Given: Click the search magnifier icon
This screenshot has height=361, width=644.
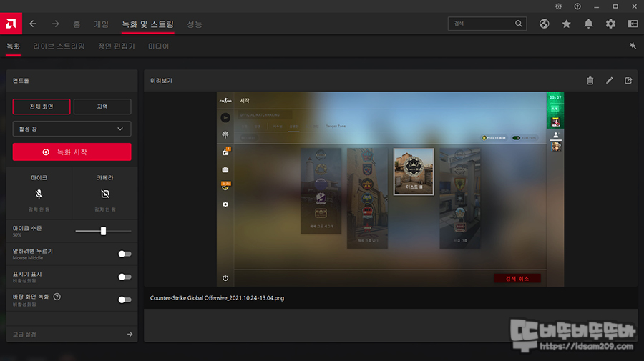Looking at the screenshot, I should pos(519,24).
